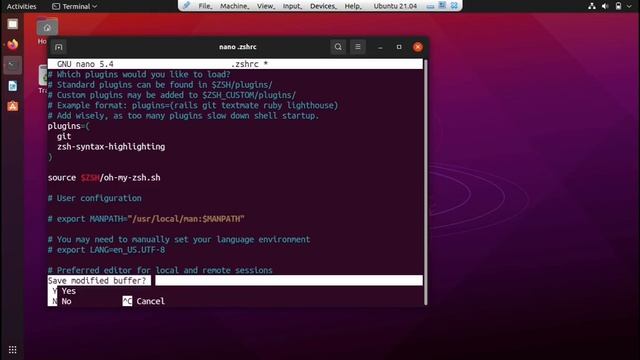Open the VirtualBox Input menu
Screen dimensions: 640x360
[x=292, y=6]
